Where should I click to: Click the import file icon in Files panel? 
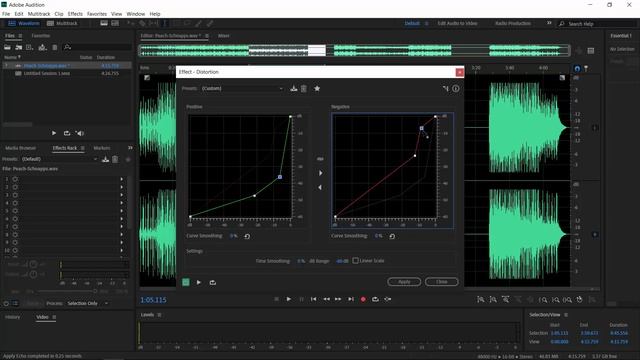coord(18,47)
